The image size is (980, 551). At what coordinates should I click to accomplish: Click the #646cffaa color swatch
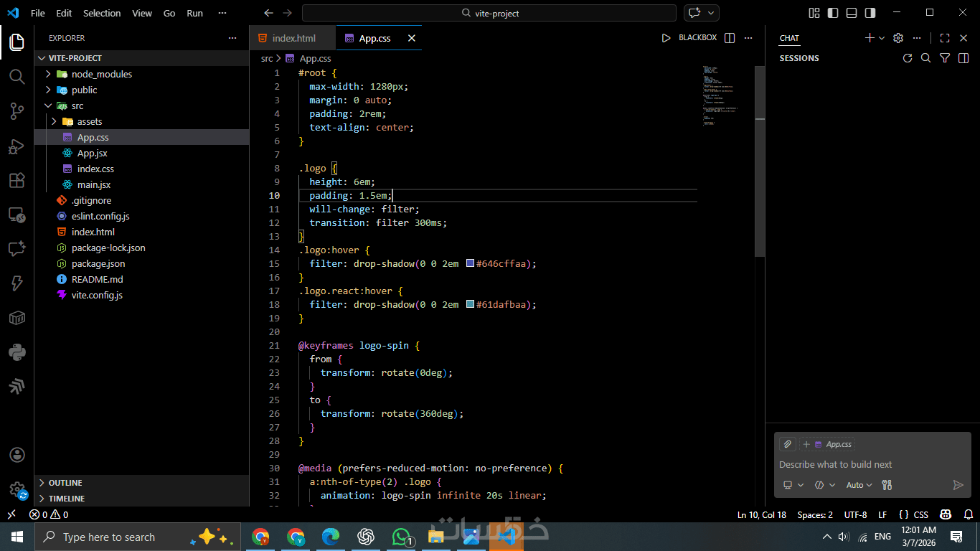coord(471,264)
